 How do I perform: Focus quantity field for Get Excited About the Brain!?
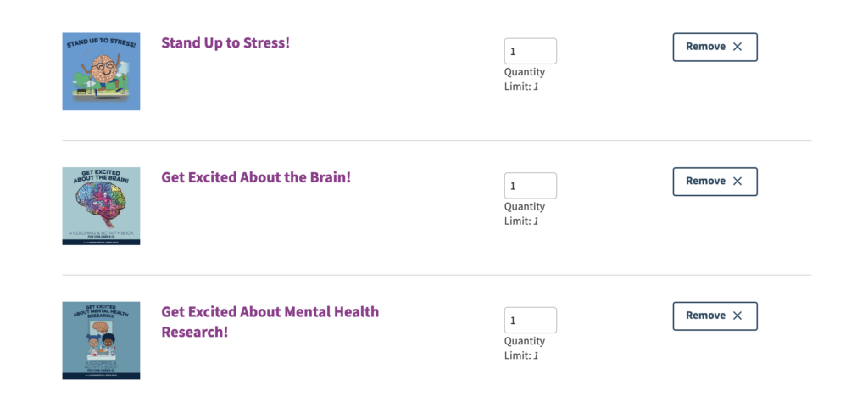coord(530,186)
